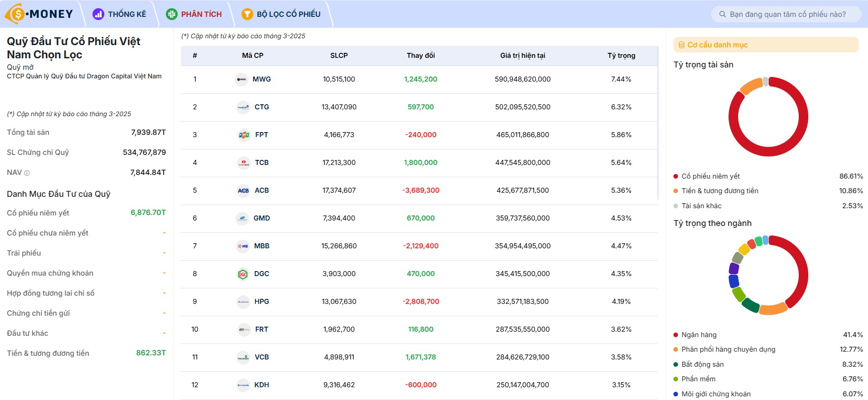Open the VCB stock link
The height and width of the screenshot is (400, 868).
(262, 357)
